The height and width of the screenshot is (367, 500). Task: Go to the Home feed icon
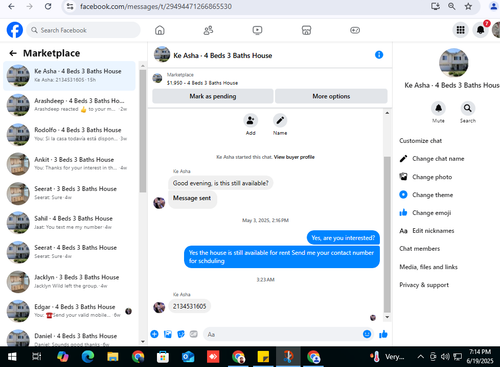[160, 30]
